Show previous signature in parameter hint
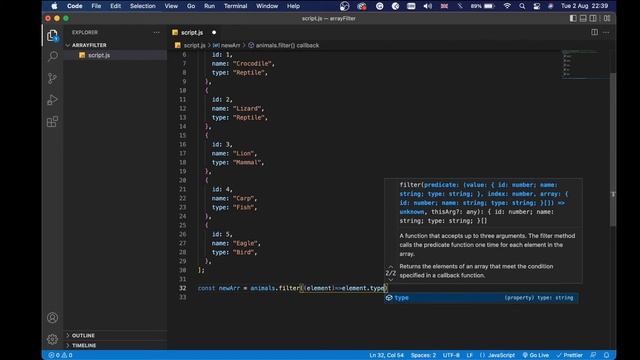This screenshot has height=360, width=640. click(391, 267)
